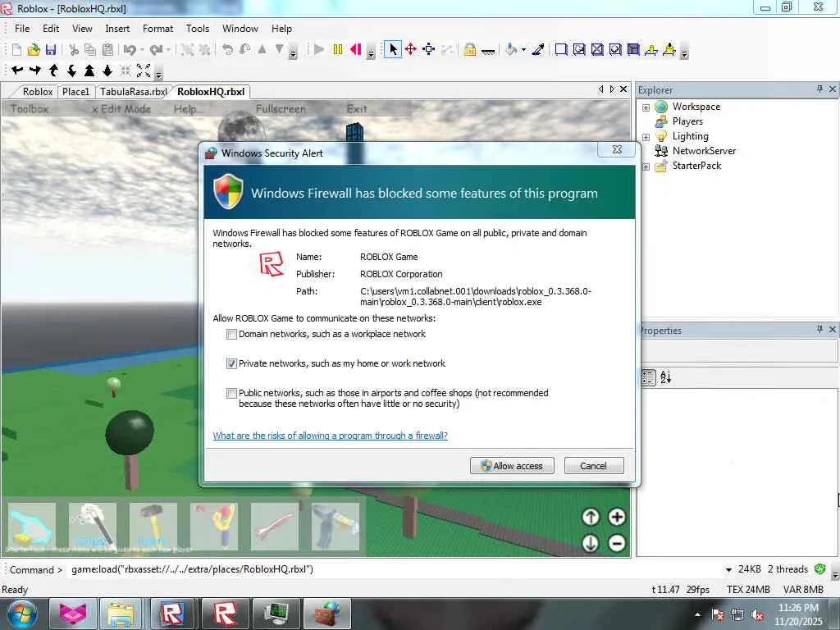Viewport: 840px width, 630px height.
Task: Open the Redo history dropdown arrow
Action: [168, 50]
